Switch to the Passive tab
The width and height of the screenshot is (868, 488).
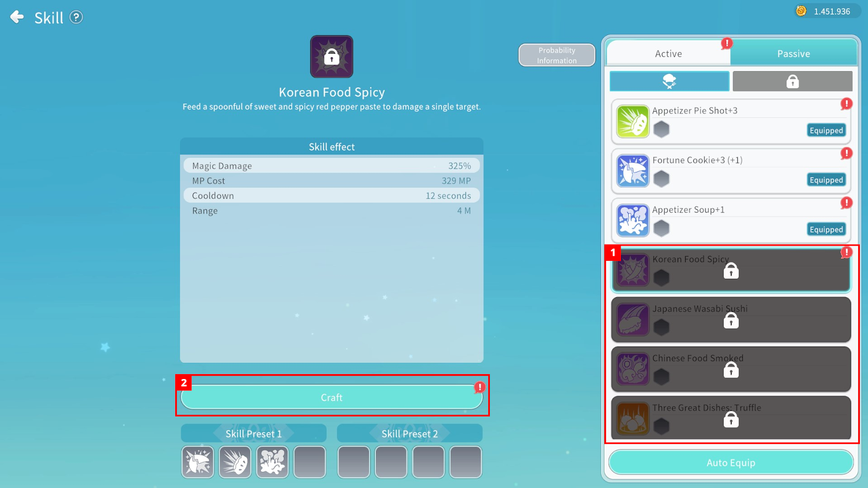(793, 54)
